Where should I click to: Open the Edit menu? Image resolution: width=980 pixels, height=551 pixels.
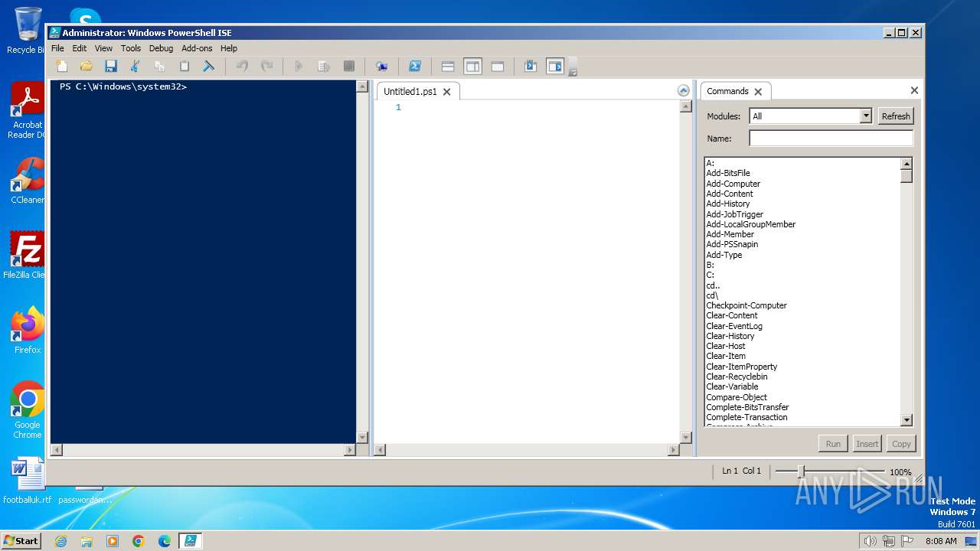pyautogui.click(x=80, y=48)
